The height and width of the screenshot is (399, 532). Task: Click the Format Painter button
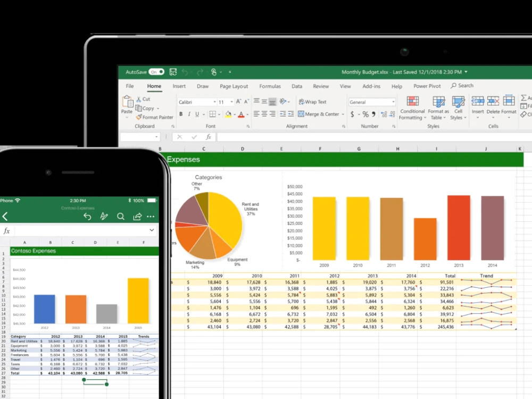[x=155, y=118]
